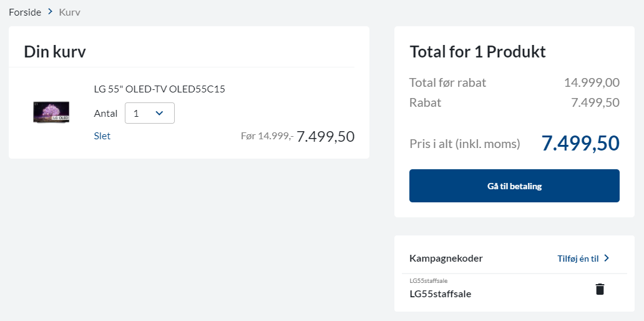Click the breadcrumb separator arrow after Forside
Screen dimensions: 644x321
pyautogui.click(x=50, y=12)
